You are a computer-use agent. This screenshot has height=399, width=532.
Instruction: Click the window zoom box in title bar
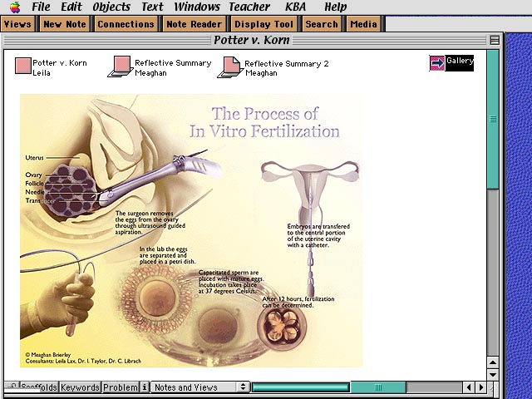(x=495, y=41)
